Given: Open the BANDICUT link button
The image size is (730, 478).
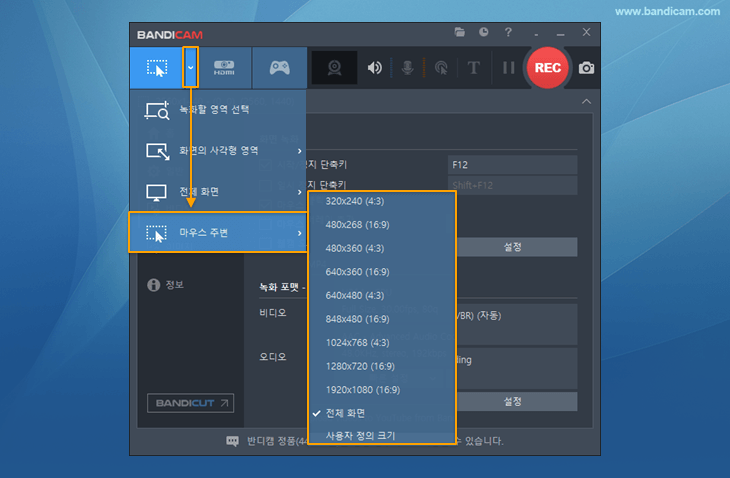Looking at the screenshot, I should pyautogui.click(x=190, y=403).
